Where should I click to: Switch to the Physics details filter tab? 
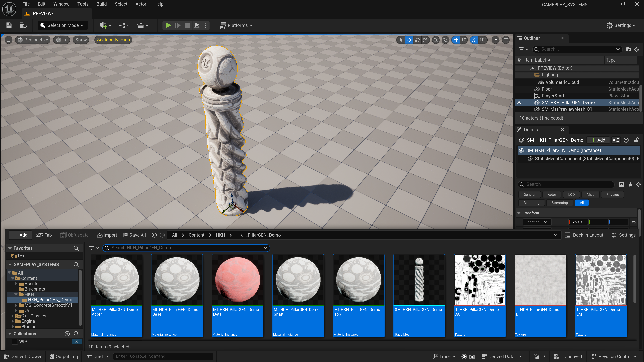[x=612, y=194]
